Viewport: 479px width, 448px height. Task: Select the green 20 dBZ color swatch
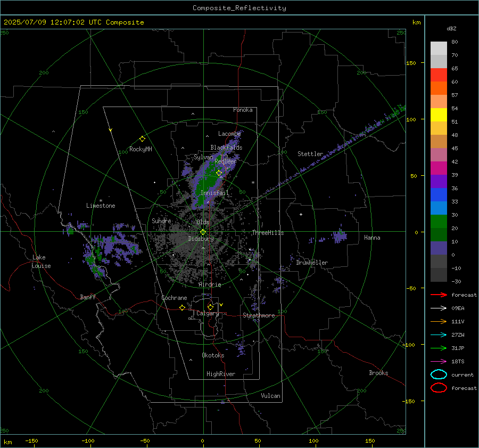pos(439,222)
